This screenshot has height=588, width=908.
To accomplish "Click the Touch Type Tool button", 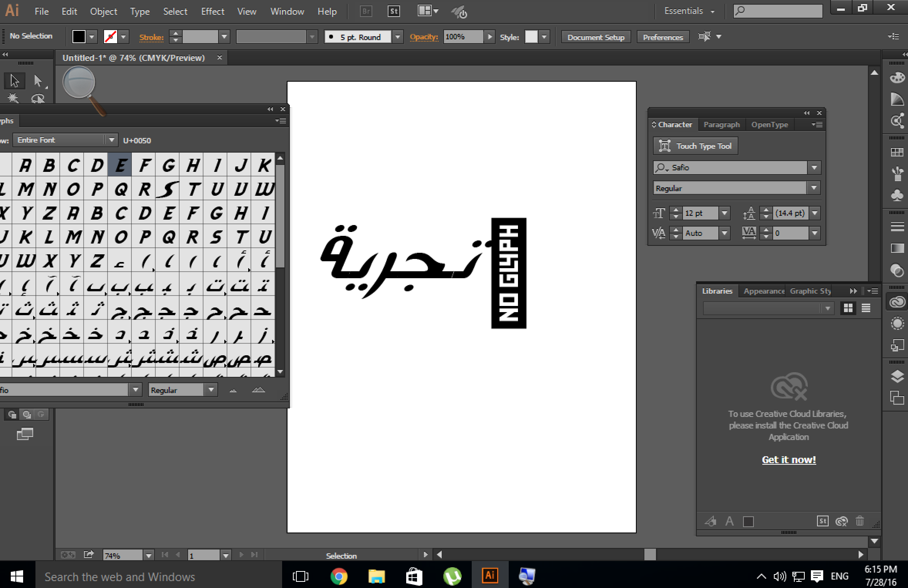I will (x=696, y=146).
